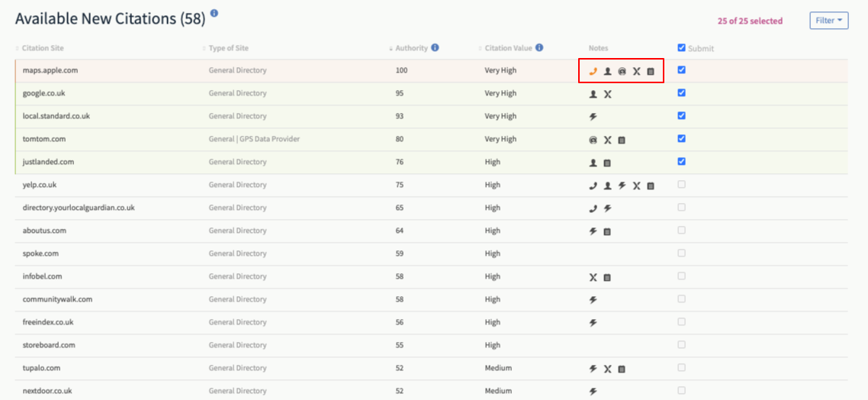
Task: Click the person icon in maps.apple.com row
Action: pyautogui.click(x=607, y=71)
